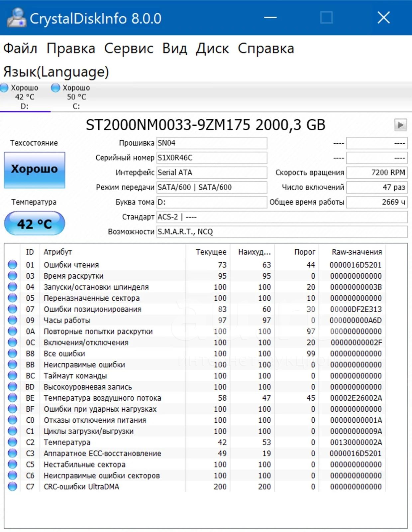Viewport: 412px width, 532px height.
Task: Click status orb for CRC-ошибки UltraDMA row
Action: point(13,486)
